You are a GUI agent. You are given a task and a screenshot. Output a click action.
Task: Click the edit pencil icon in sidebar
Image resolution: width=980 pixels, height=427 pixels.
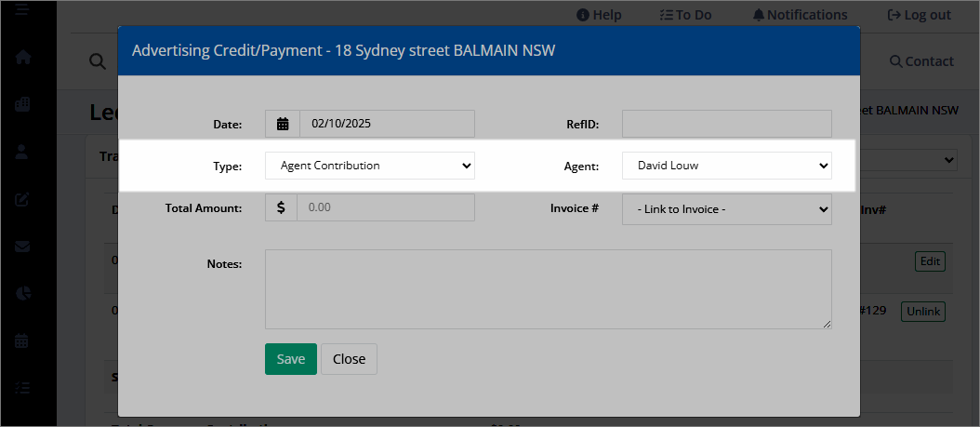point(22,199)
